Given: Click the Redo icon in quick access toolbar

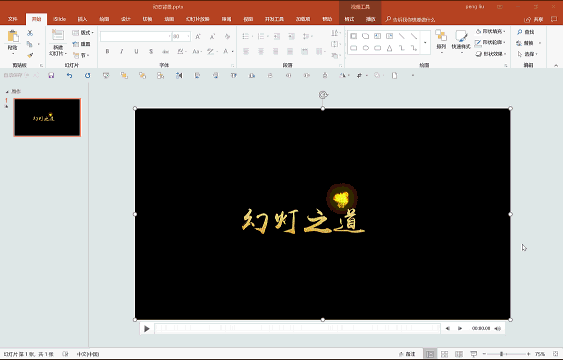Looking at the screenshot, I should (x=87, y=75).
